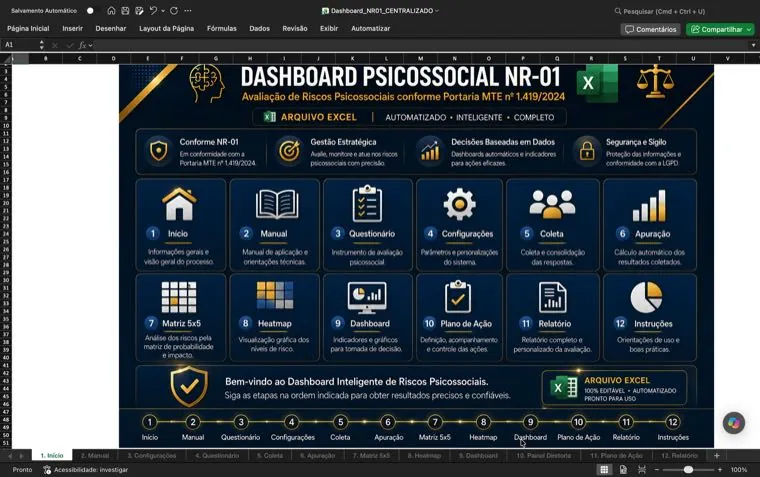Screen dimensions: 760x477
Task: Open the Exibir ribbon tab
Action: (x=329, y=29)
